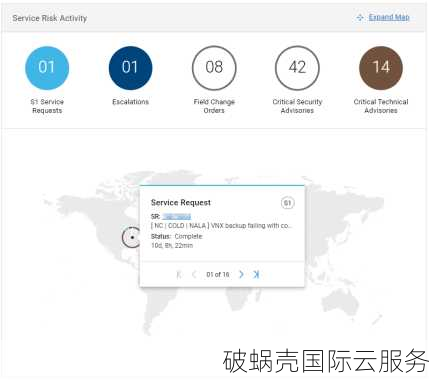
Task: Click the 10d, 8h, 22min duration text
Action: (x=172, y=245)
